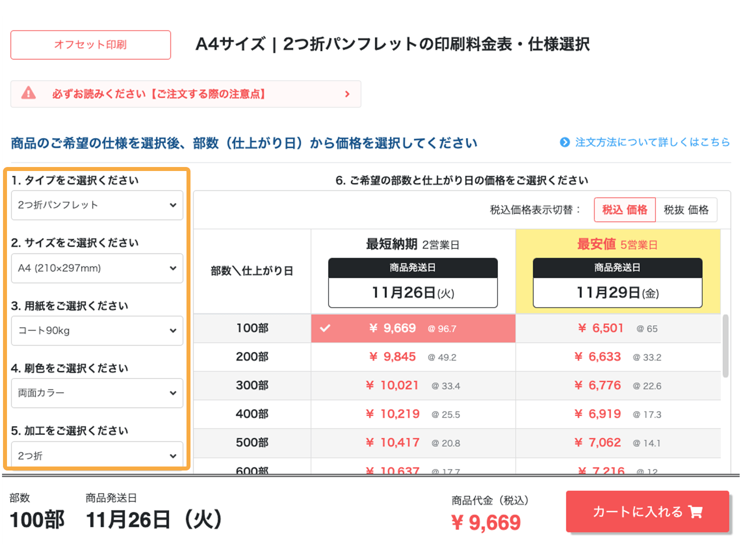The height and width of the screenshot is (560, 740).
Task: Click the chevron arrow in the notice banner
Action: click(x=347, y=93)
